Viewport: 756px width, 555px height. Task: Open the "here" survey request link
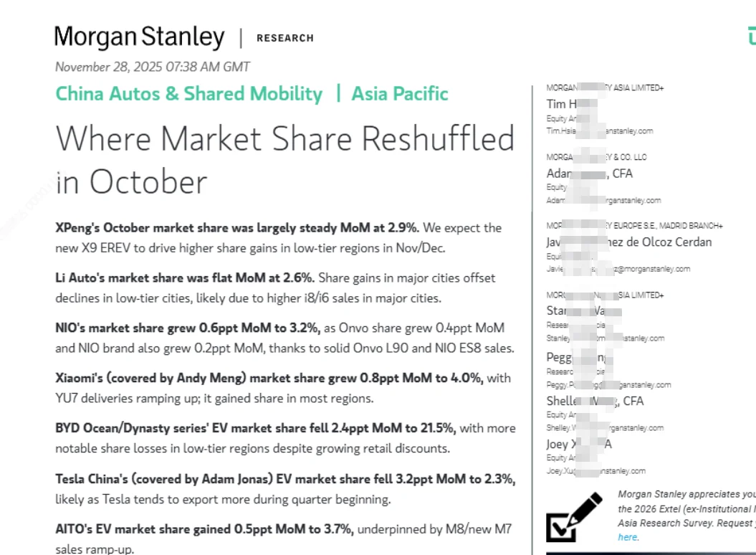(628, 536)
